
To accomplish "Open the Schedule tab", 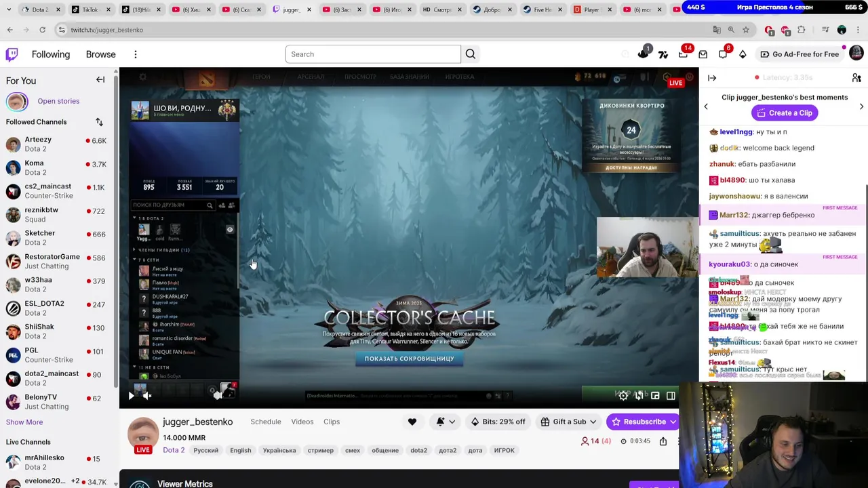I will click(266, 422).
